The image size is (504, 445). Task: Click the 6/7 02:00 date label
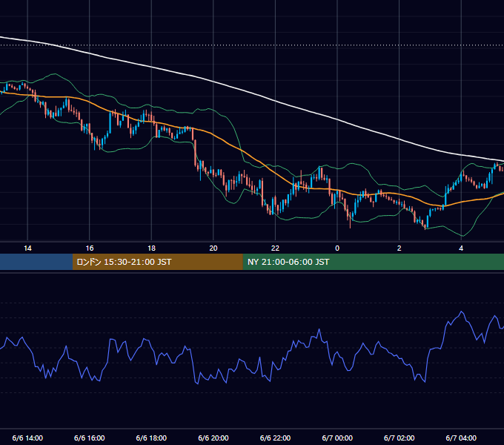pyautogui.click(x=399, y=438)
